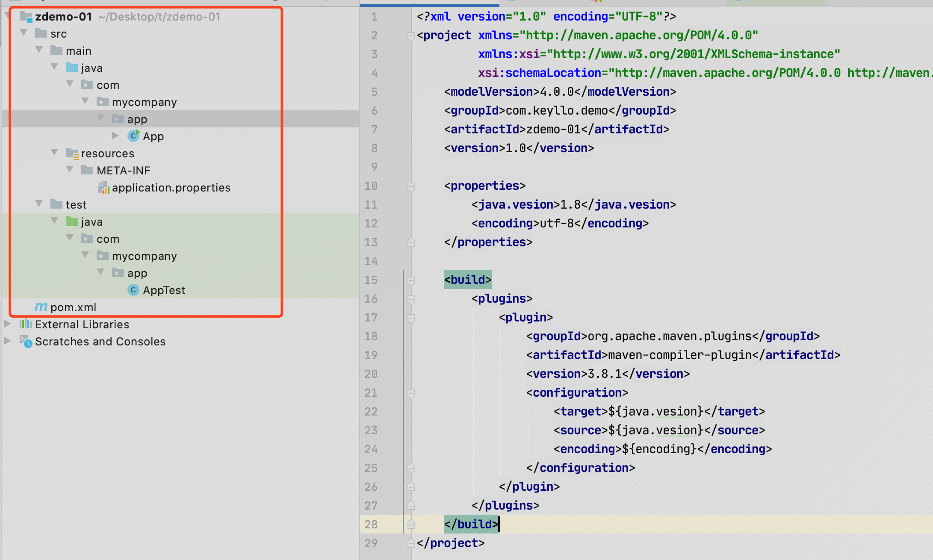
Task: Select the test folder in tree
Action: click(76, 205)
